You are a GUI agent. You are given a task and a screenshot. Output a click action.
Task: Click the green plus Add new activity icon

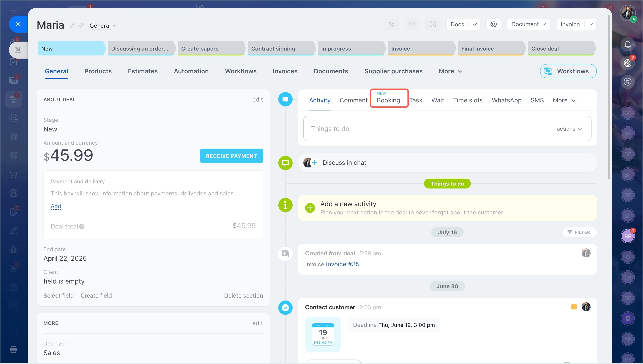coord(310,208)
